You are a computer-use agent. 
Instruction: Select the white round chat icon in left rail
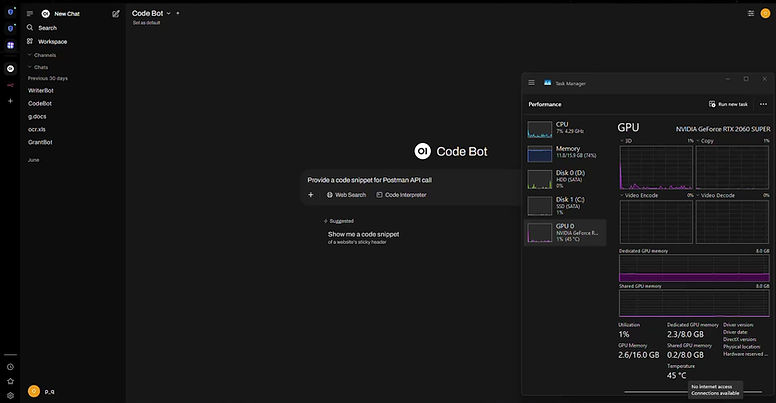point(10,68)
